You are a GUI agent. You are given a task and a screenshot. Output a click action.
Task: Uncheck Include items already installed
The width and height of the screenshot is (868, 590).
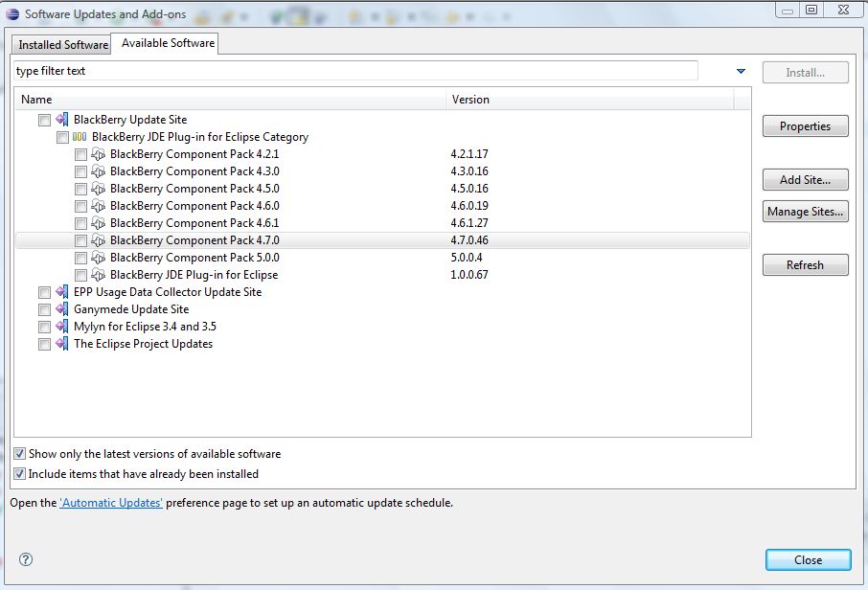(20, 474)
